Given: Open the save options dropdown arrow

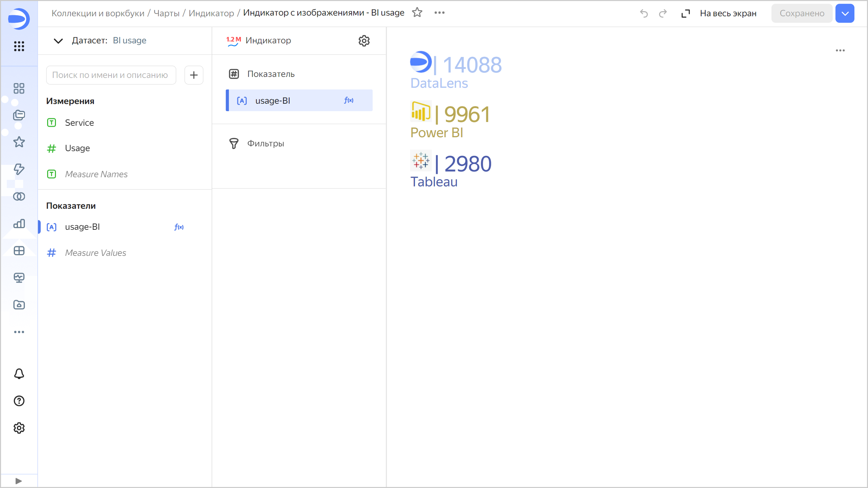Looking at the screenshot, I should 845,13.
